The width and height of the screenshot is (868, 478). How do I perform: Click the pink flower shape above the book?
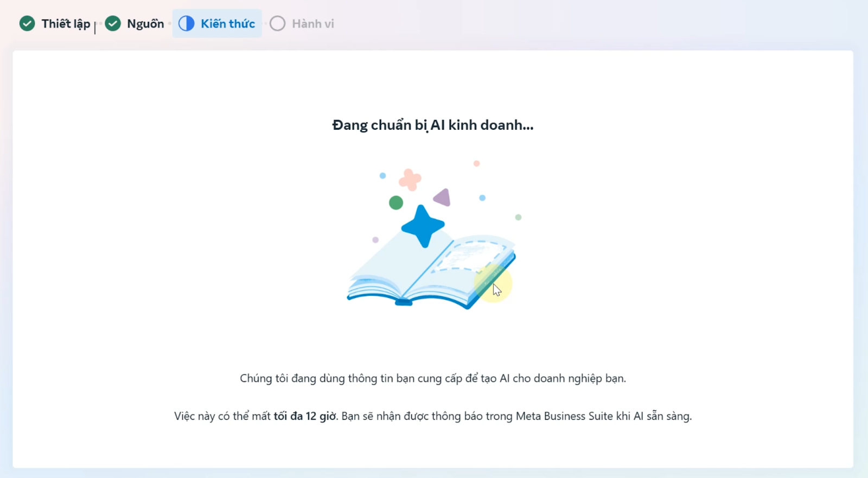[x=410, y=180]
